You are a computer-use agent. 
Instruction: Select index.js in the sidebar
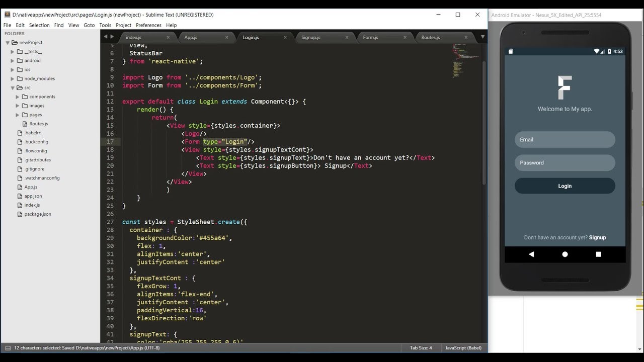click(32, 205)
